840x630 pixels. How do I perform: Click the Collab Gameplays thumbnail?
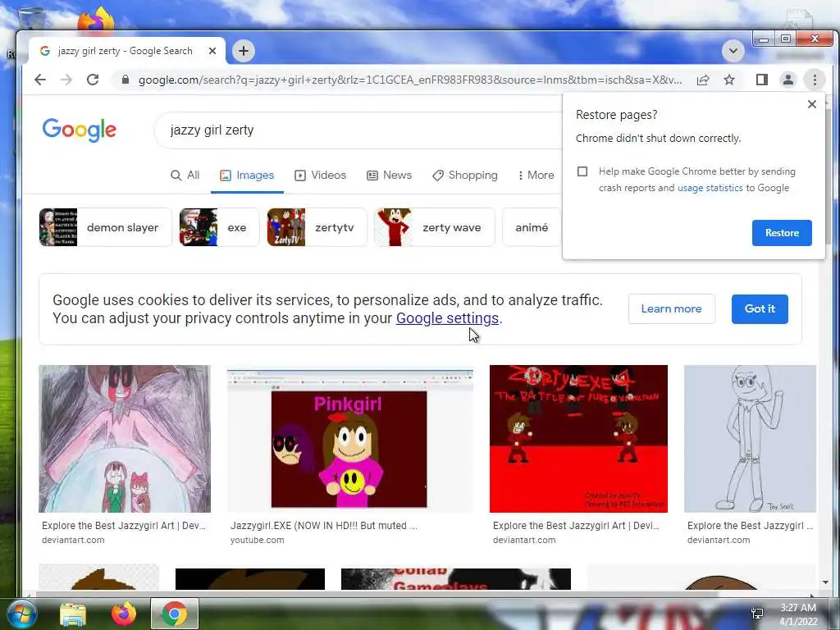click(456, 579)
